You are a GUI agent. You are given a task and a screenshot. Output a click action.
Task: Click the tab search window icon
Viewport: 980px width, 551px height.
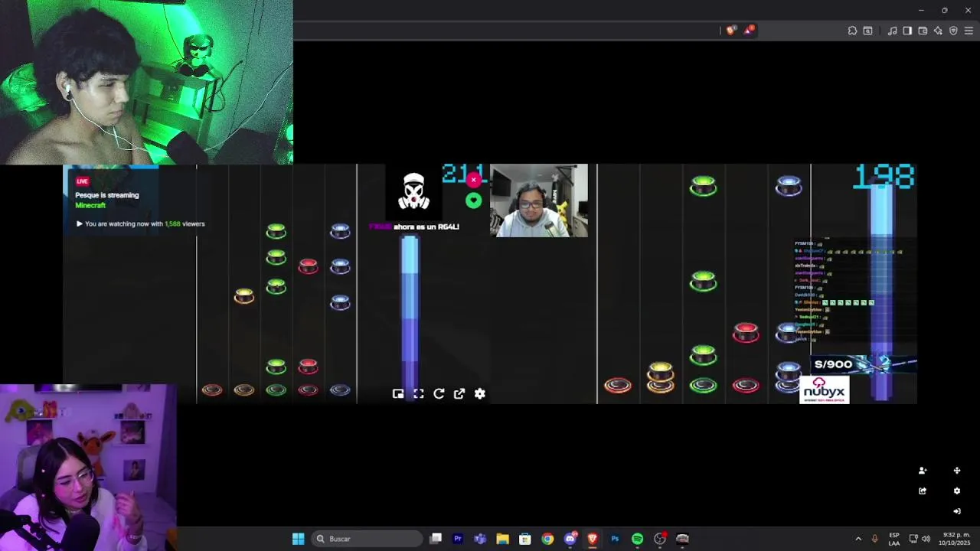click(x=867, y=31)
